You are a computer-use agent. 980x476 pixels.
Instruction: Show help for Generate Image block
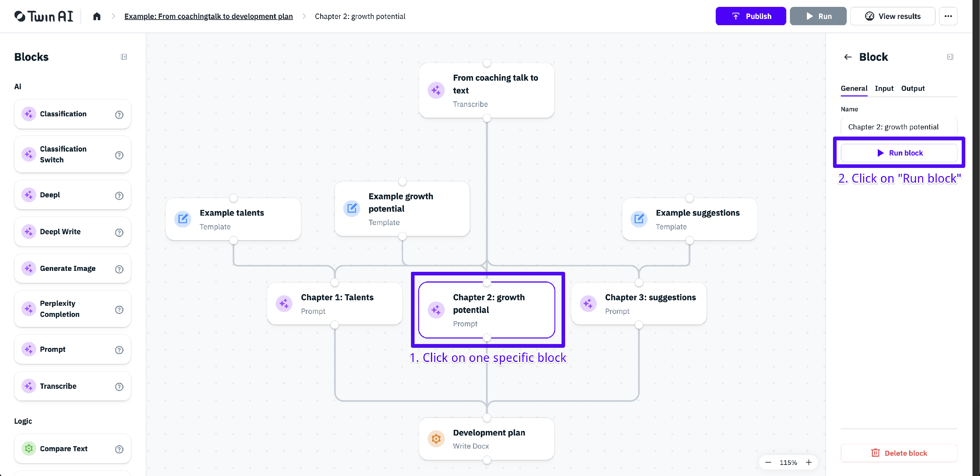click(x=119, y=269)
